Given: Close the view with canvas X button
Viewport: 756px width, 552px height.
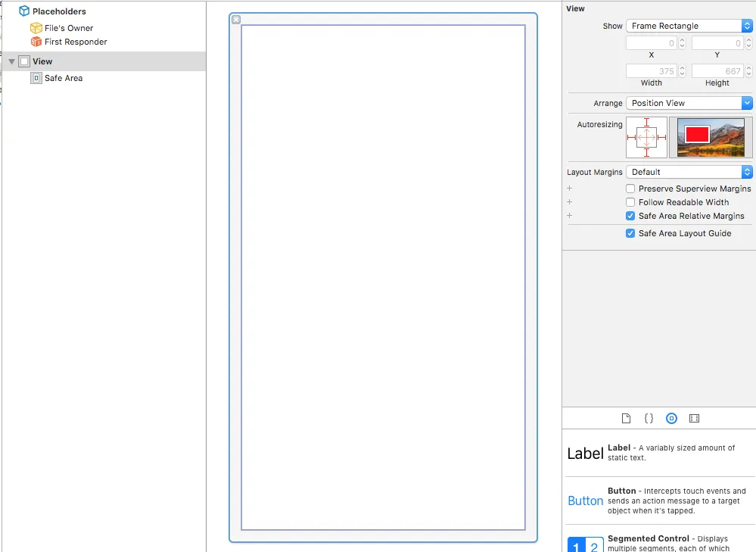Looking at the screenshot, I should click(236, 20).
